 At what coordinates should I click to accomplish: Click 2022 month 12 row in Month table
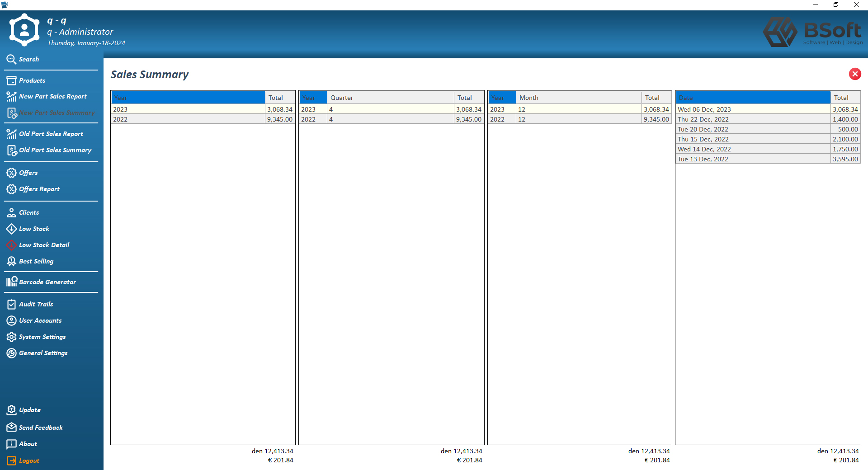[580, 119]
